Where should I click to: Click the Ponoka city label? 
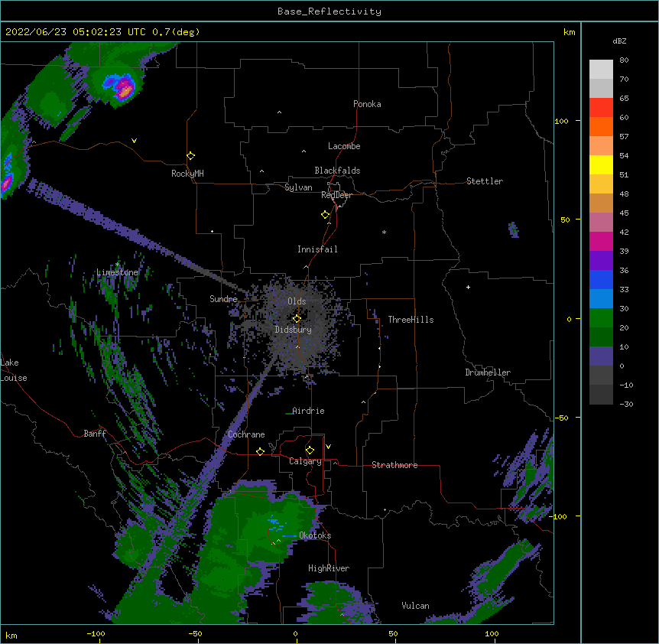[367, 104]
